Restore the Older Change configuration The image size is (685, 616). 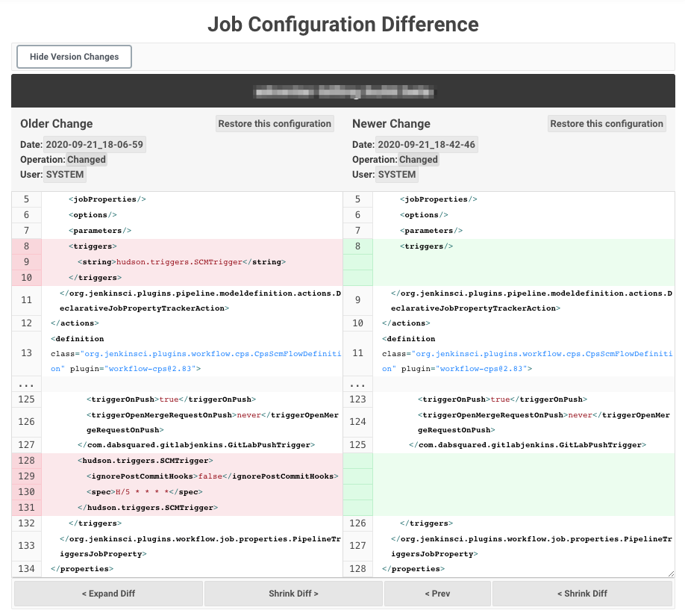pyautogui.click(x=275, y=124)
